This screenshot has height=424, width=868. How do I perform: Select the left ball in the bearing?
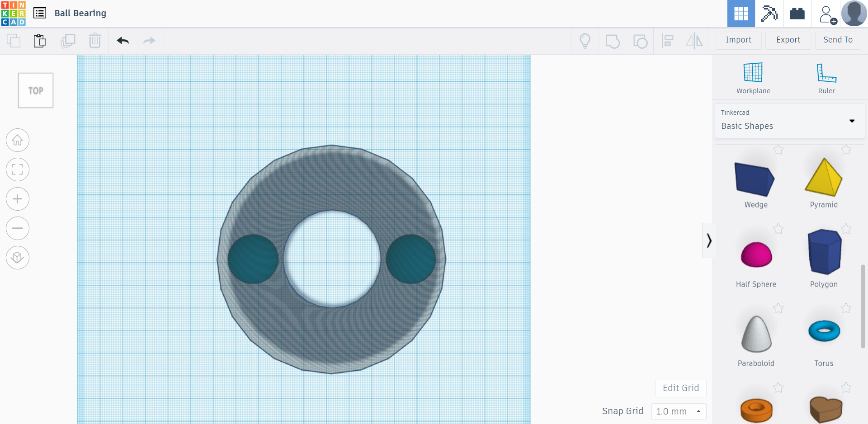click(x=253, y=259)
